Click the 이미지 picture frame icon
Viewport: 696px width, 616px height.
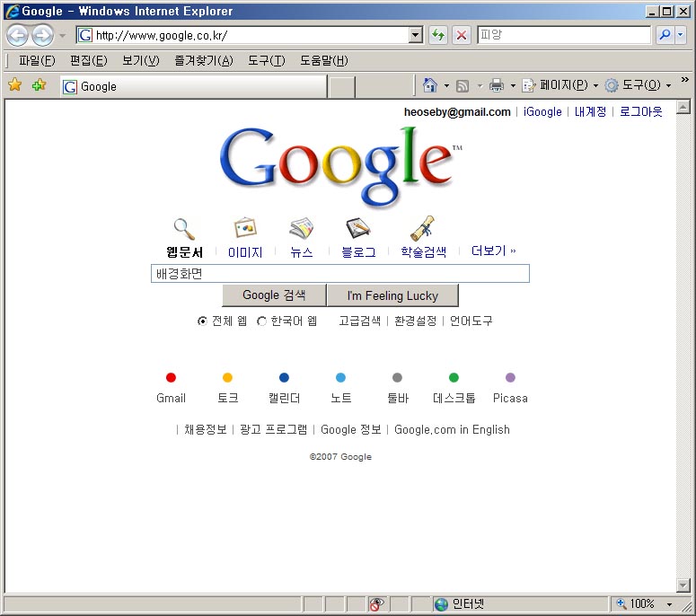click(x=245, y=228)
